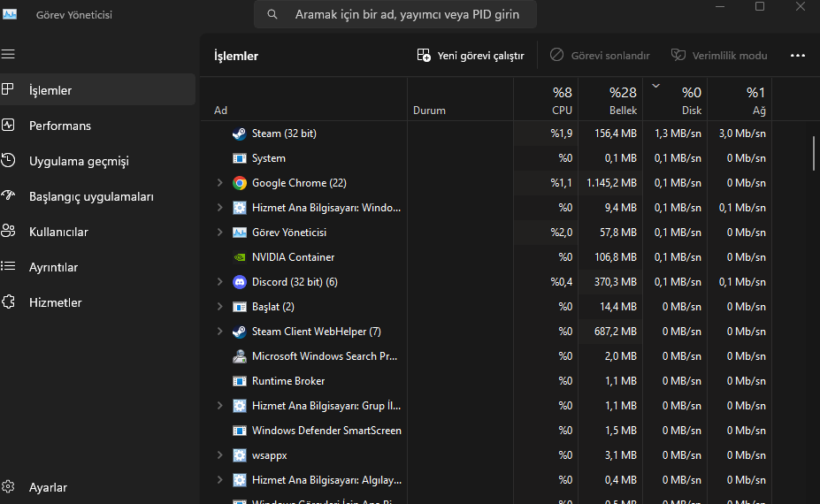
Task: Click the Steam Client WebHelper icon
Action: (240, 332)
